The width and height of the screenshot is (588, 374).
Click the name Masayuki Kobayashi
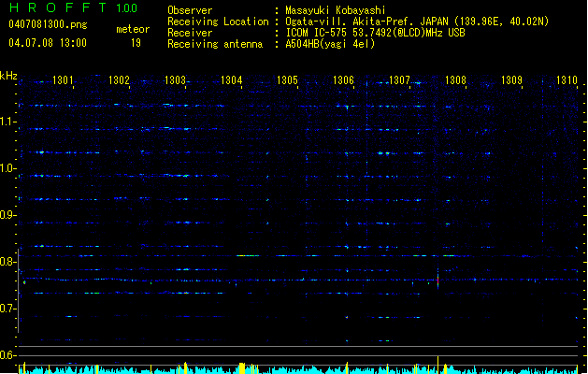click(336, 10)
